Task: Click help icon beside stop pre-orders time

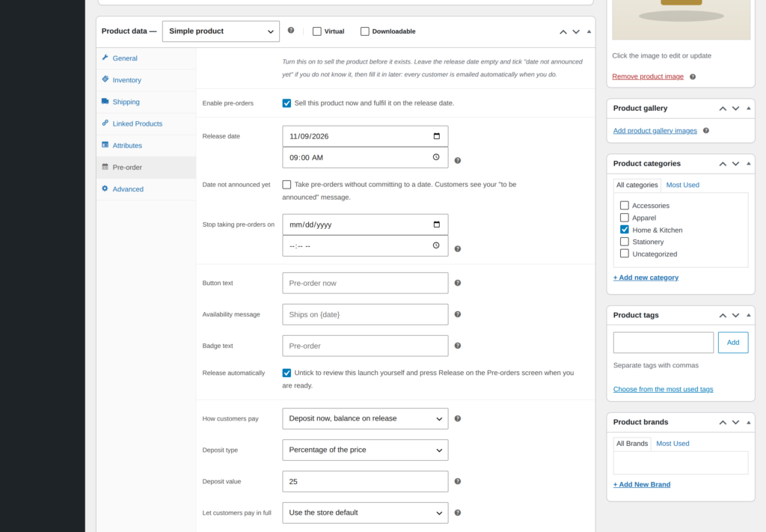Action: 458,248
